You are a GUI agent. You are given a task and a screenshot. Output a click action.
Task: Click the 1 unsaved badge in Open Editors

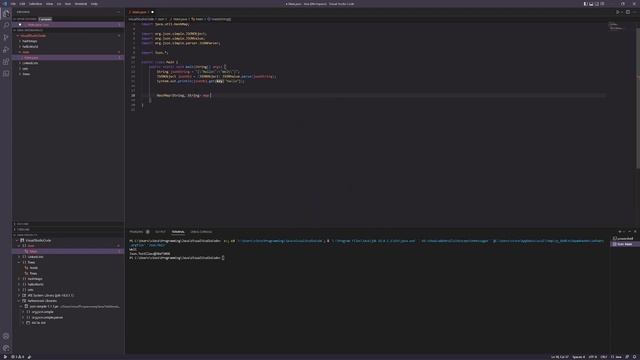click(x=45, y=19)
